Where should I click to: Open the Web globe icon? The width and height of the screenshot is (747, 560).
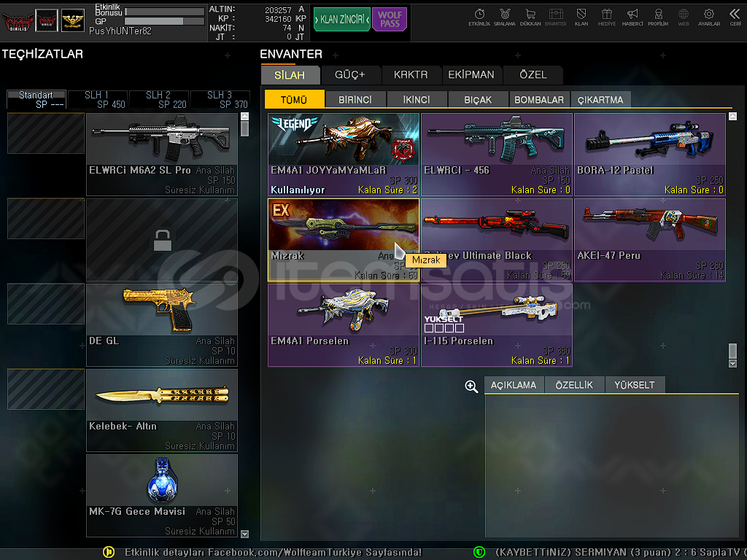tap(683, 17)
